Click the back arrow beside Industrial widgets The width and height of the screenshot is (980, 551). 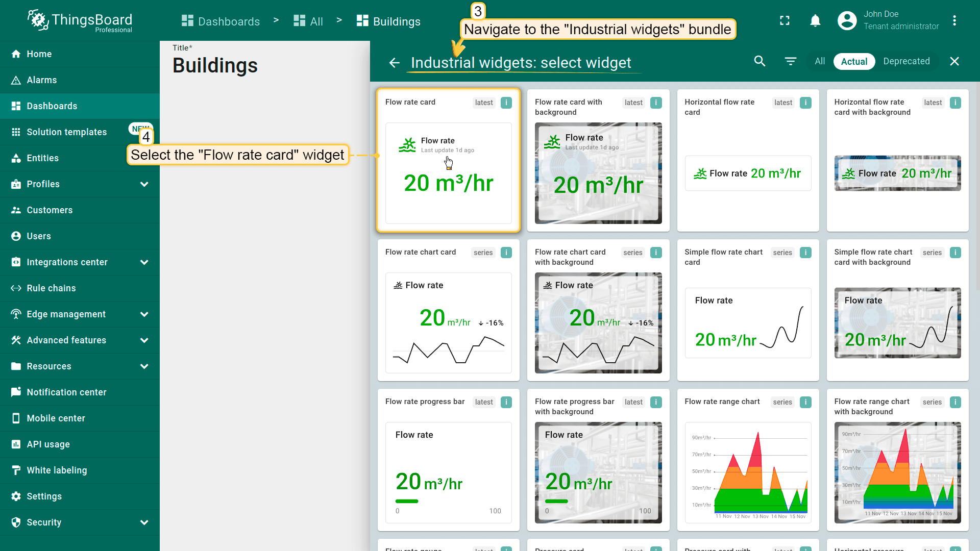(x=394, y=62)
